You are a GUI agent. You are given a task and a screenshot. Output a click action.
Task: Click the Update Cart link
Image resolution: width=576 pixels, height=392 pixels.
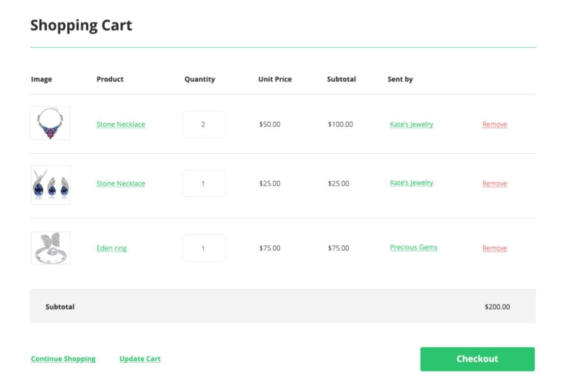coord(140,358)
